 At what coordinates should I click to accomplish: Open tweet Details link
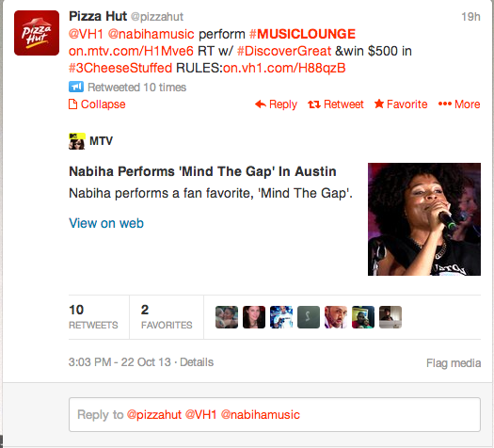click(x=197, y=362)
